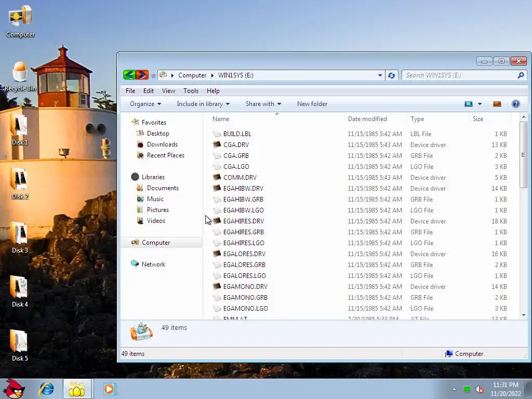Sort by the Size column header
Screen dimensions: 532x399
[x=490, y=119]
